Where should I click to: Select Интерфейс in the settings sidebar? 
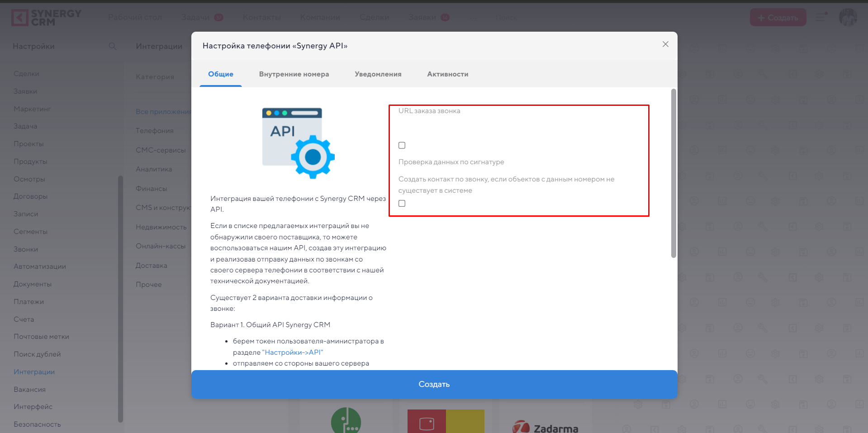(33, 407)
